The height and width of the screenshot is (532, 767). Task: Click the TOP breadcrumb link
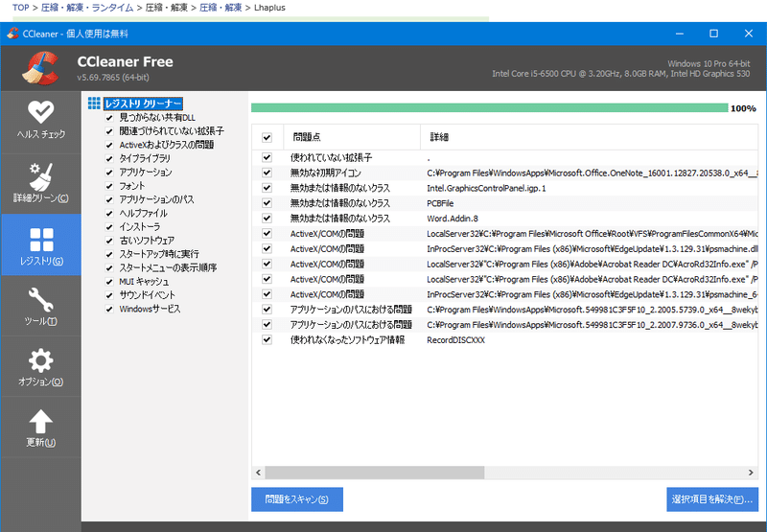(x=20, y=8)
